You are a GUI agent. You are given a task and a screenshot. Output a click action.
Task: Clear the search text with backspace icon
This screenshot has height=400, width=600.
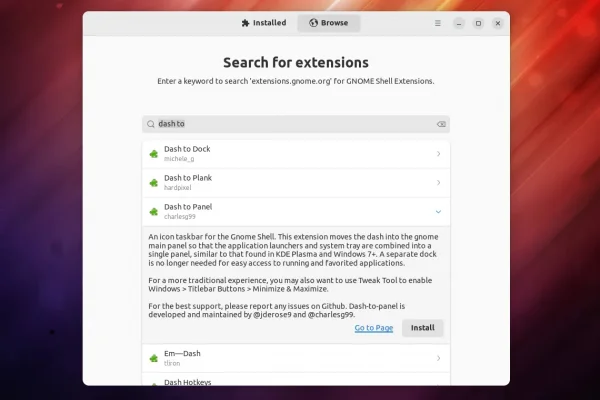[441, 124]
